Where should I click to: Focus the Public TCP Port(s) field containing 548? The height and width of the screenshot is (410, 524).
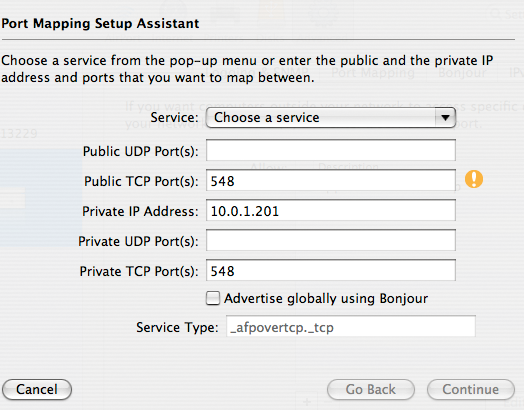tap(331, 180)
